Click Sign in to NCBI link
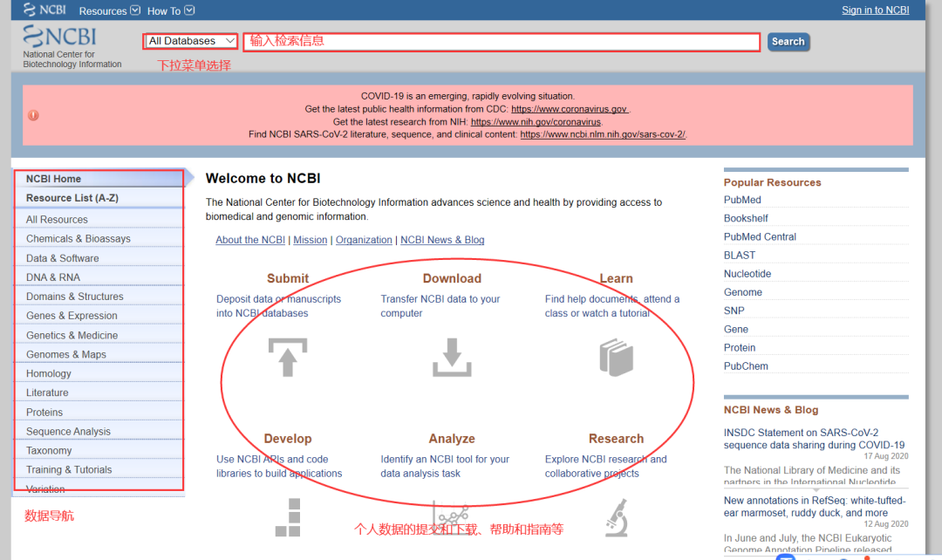This screenshot has height=560, width=942. tap(875, 10)
